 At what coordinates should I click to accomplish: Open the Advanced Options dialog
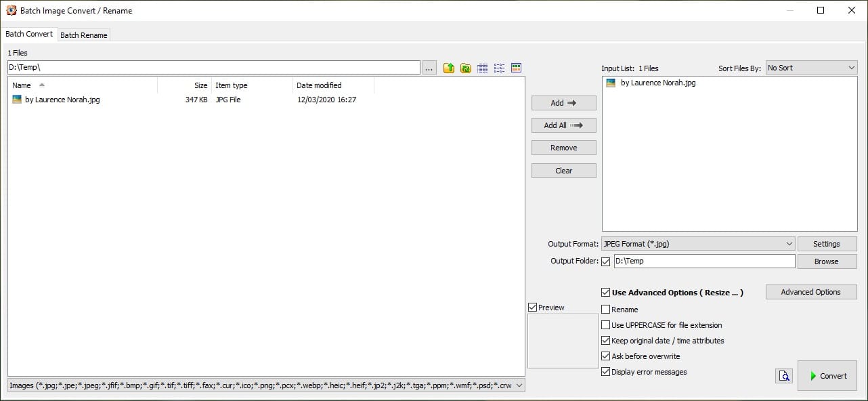point(810,292)
